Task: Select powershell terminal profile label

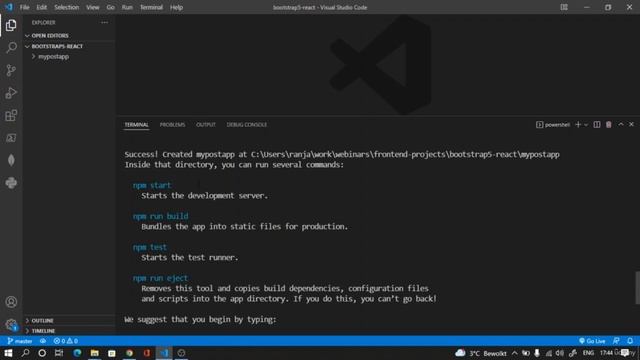Action: pos(553,124)
